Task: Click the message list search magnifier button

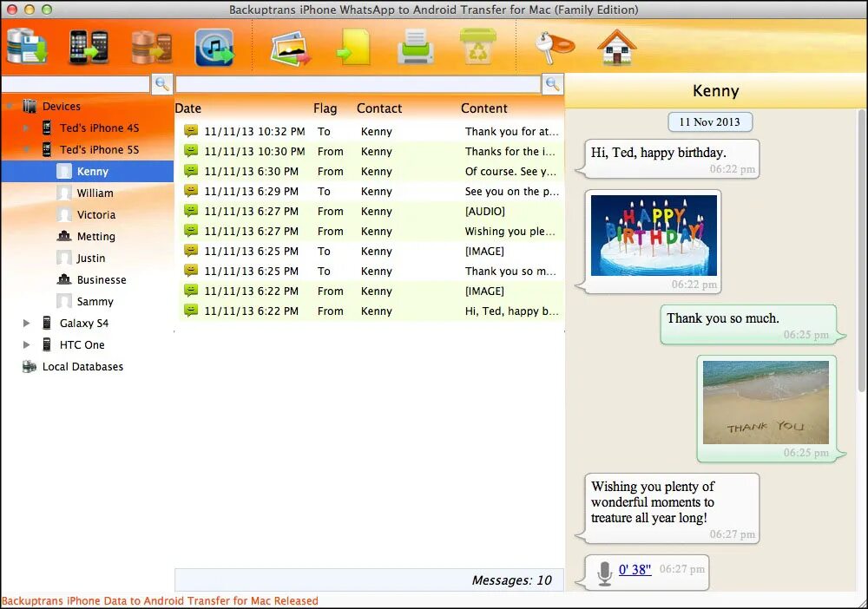Action: [552, 84]
